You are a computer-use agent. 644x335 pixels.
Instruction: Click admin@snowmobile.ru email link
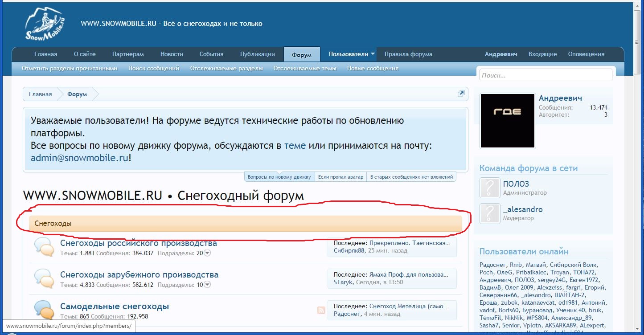pos(80,158)
